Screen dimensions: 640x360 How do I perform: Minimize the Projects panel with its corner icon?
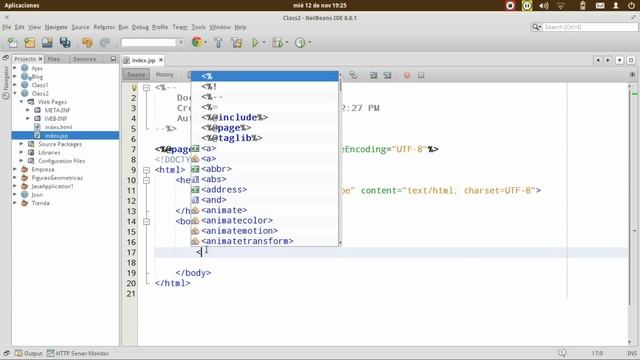click(113, 59)
